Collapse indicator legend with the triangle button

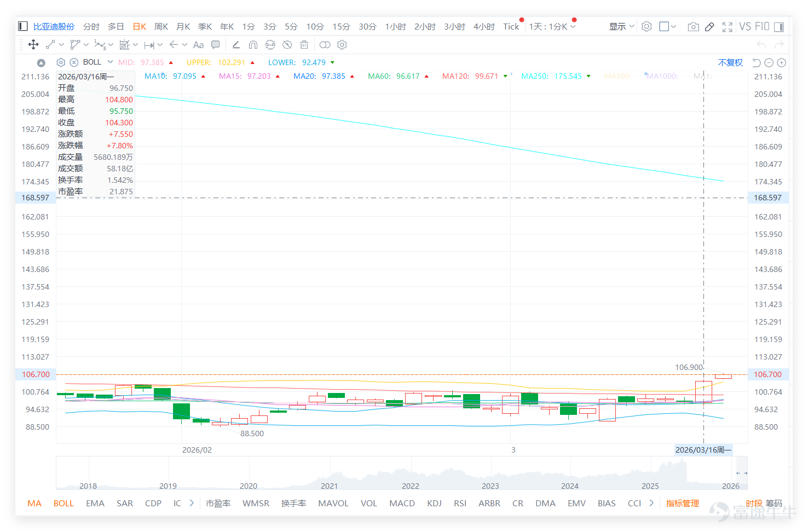tap(41, 63)
